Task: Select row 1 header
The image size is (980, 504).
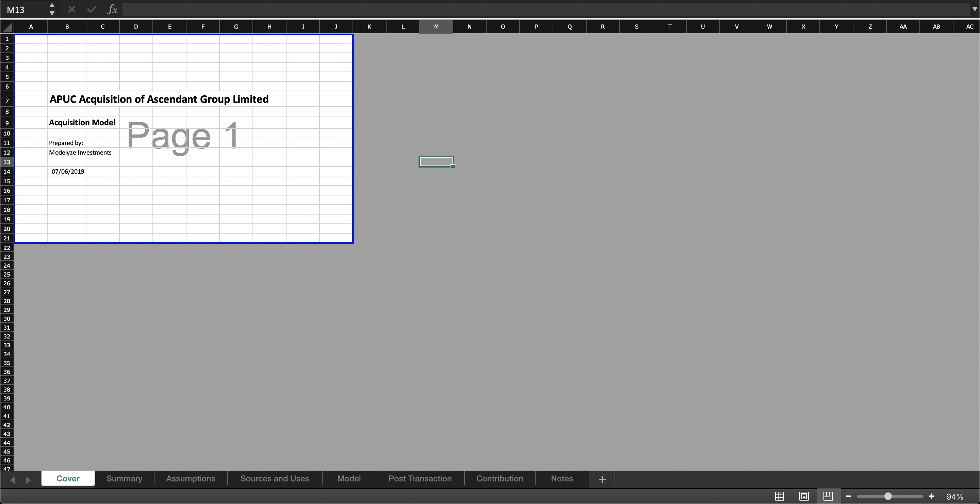Action: point(7,39)
